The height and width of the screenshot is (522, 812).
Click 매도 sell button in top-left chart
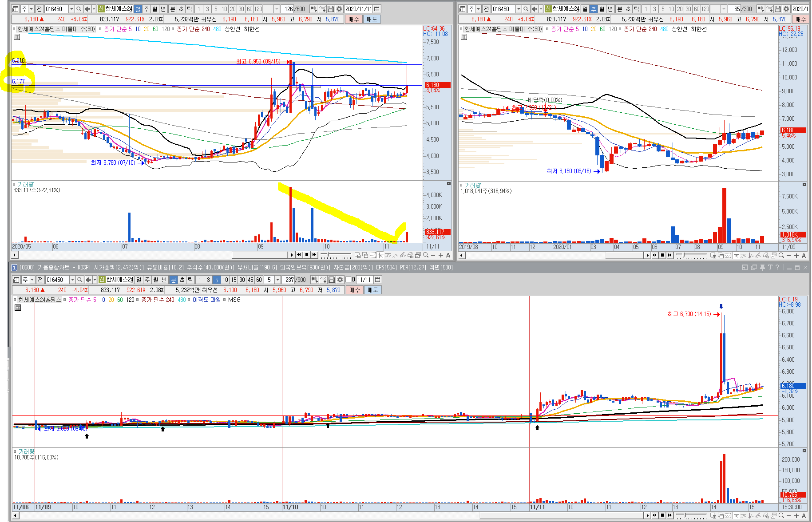(x=372, y=19)
